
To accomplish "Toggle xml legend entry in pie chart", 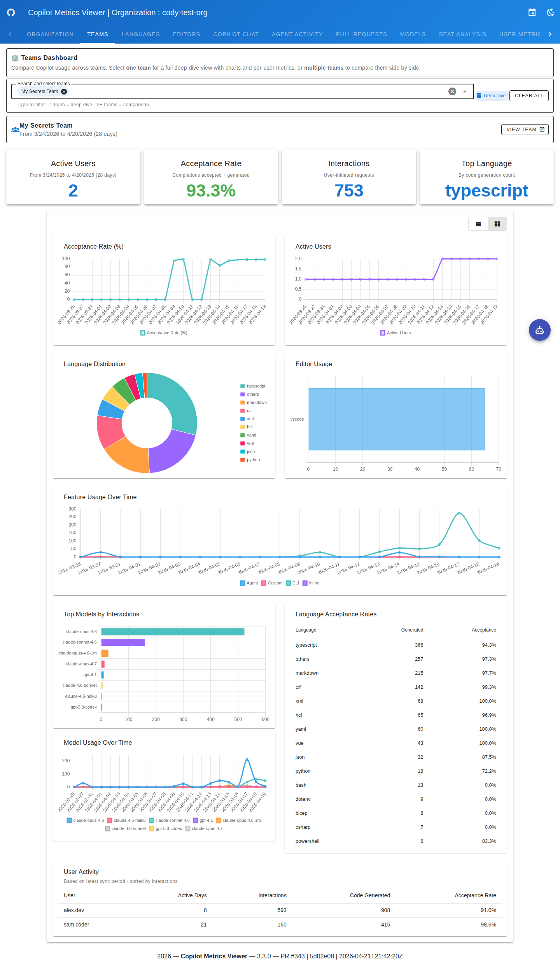I will click(247, 419).
